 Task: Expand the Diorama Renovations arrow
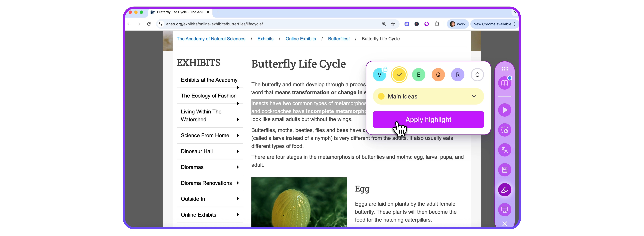[x=238, y=183]
